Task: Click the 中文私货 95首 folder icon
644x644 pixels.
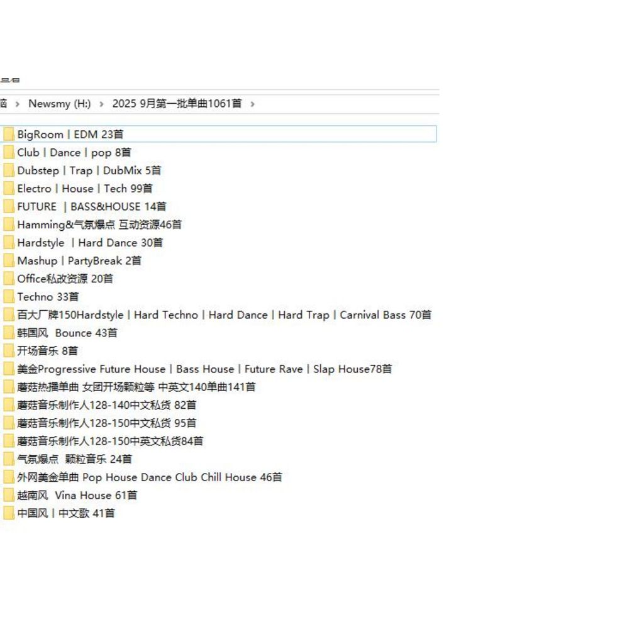Action: [9, 423]
